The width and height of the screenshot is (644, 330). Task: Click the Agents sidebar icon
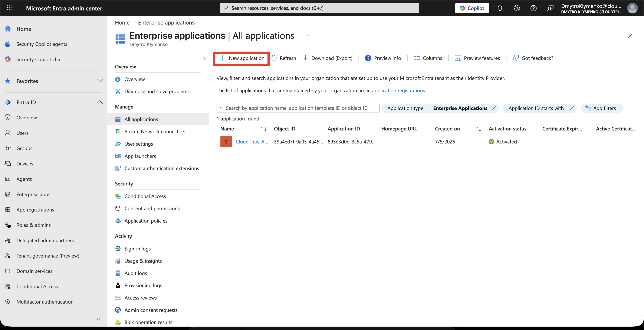[8, 179]
